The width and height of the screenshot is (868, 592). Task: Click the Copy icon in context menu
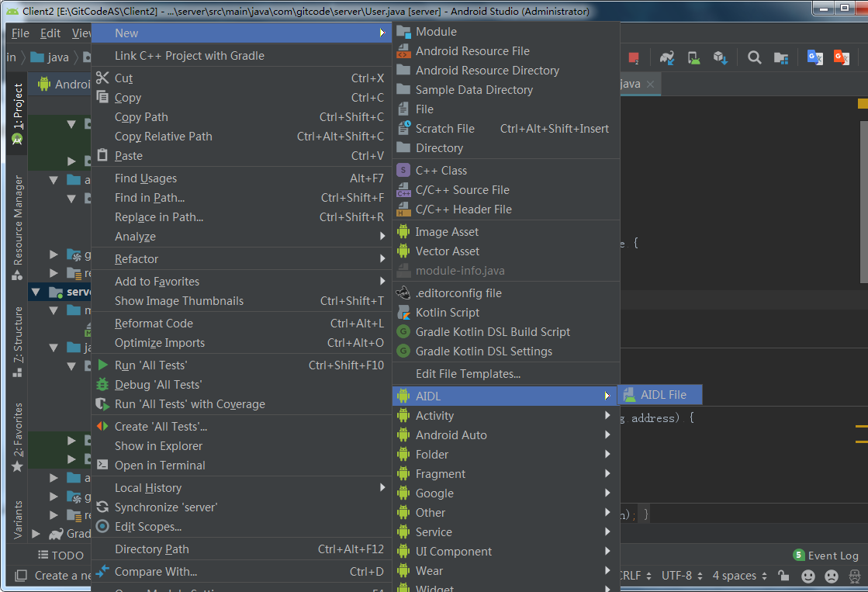coord(102,97)
